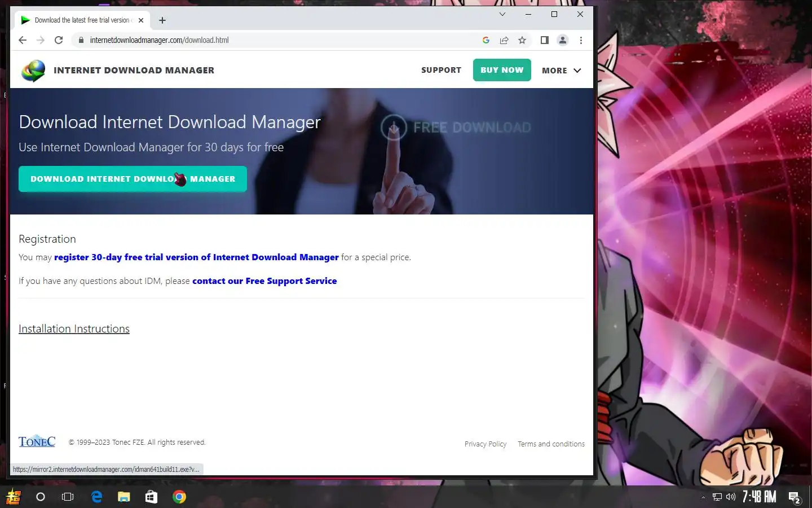This screenshot has width=812, height=508.
Task: Open Microsoft Store from taskbar
Action: coord(151,497)
